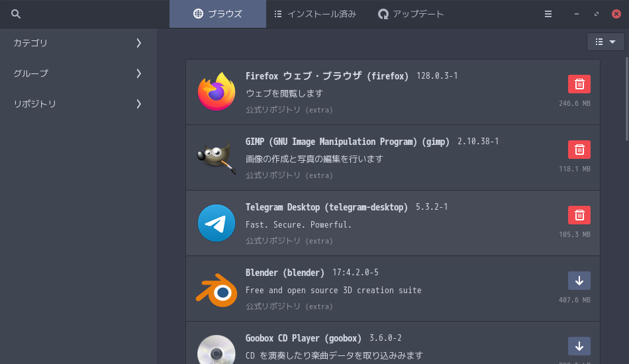This screenshot has height=364, width=629.
Task: Click the Firefox app icon
Action: [217, 92]
